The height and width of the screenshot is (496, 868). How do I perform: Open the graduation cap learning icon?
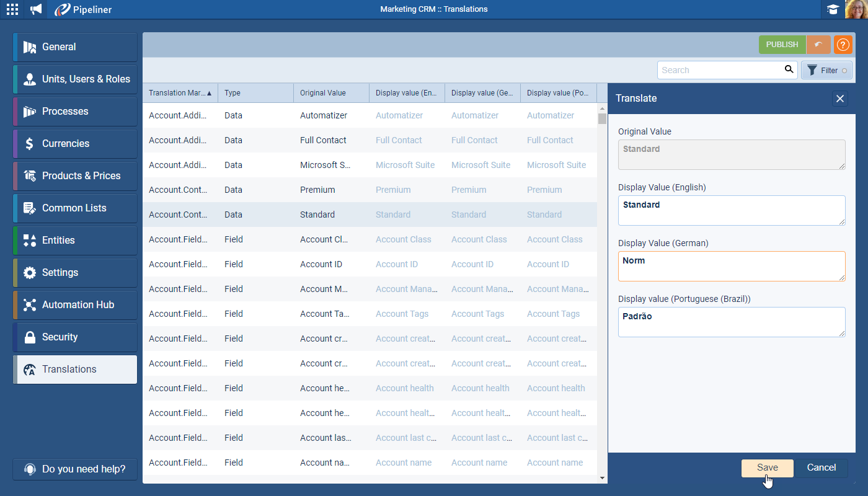click(833, 9)
